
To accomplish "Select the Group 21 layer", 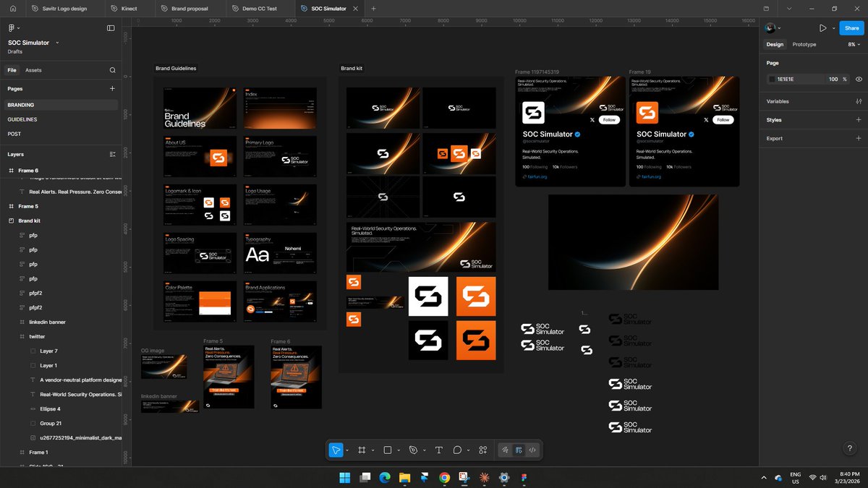I will coord(61,423).
